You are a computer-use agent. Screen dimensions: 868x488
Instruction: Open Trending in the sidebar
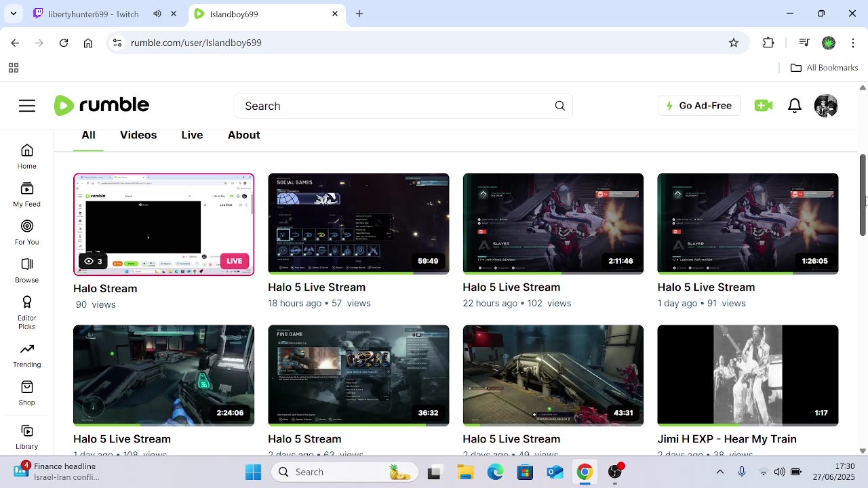pos(27,355)
